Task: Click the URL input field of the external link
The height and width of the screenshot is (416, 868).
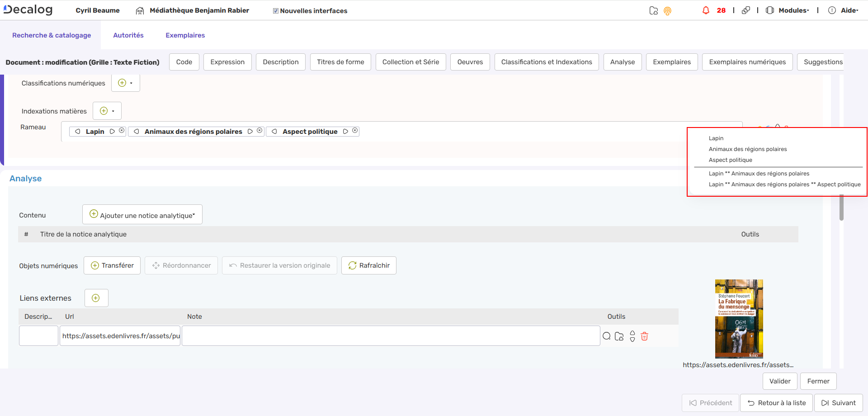Action: pos(119,336)
